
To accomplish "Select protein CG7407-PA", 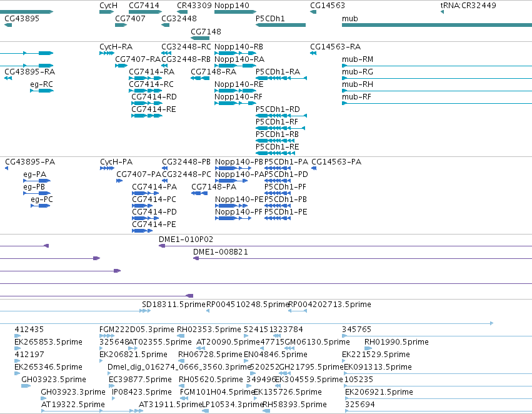I will (x=119, y=181).
